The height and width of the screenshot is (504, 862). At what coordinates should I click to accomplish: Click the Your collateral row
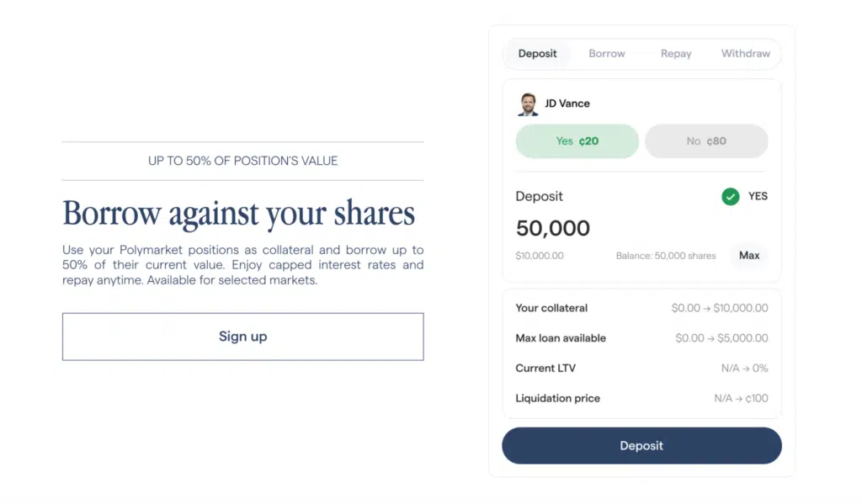[641, 308]
